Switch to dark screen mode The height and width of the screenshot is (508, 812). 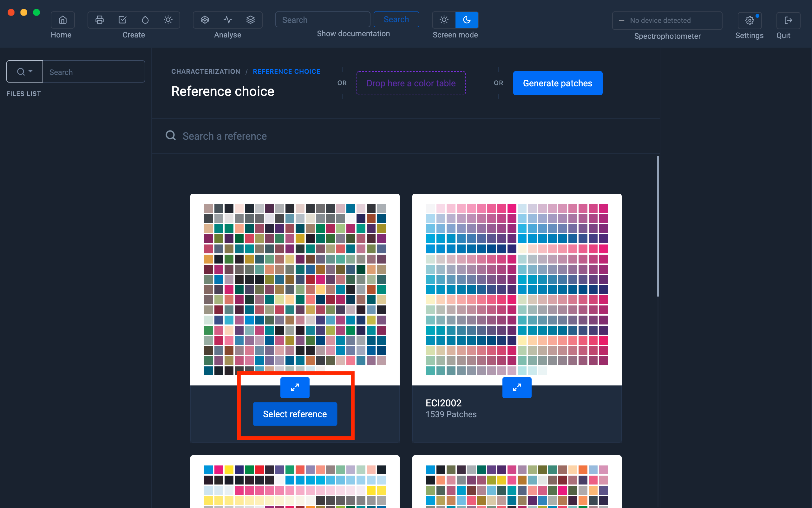(x=467, y=20)
